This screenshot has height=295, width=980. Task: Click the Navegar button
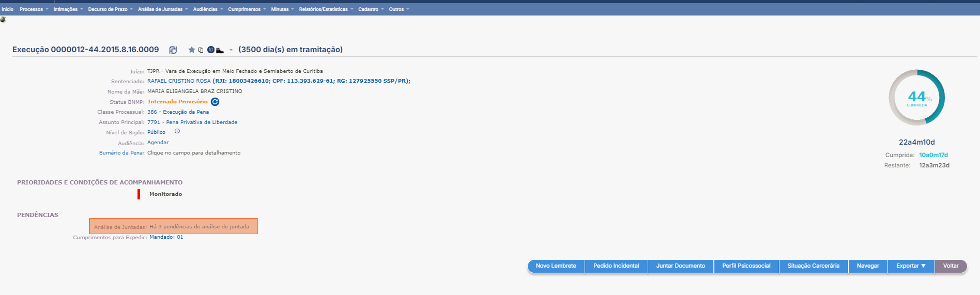868,266
